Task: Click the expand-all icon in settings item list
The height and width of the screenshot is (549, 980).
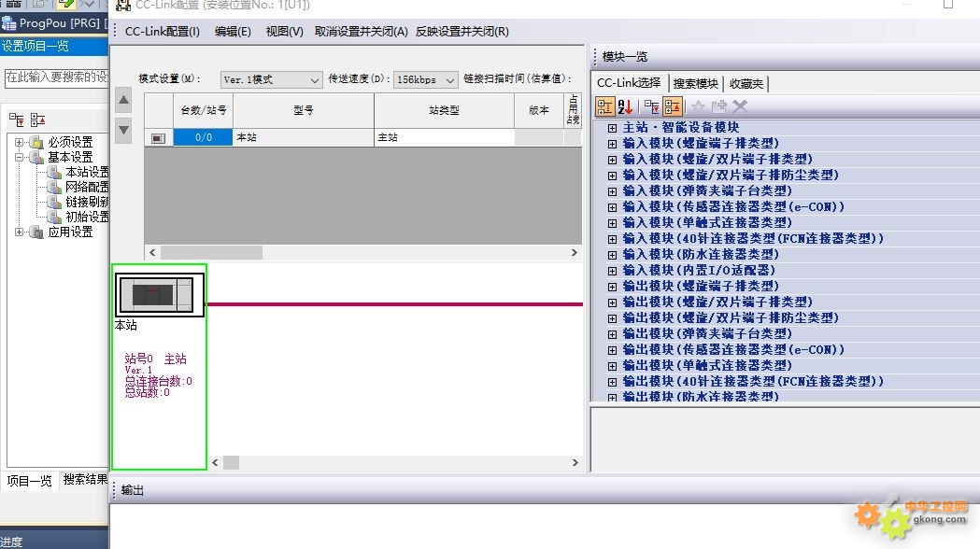Action: (17, 120)
